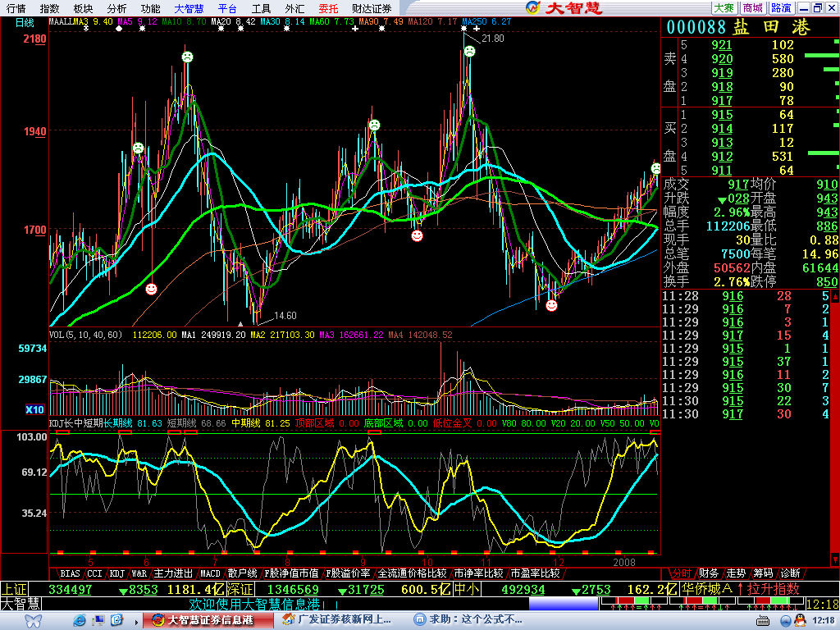Switch to the 市净率比较 tab

pos(478,573)
